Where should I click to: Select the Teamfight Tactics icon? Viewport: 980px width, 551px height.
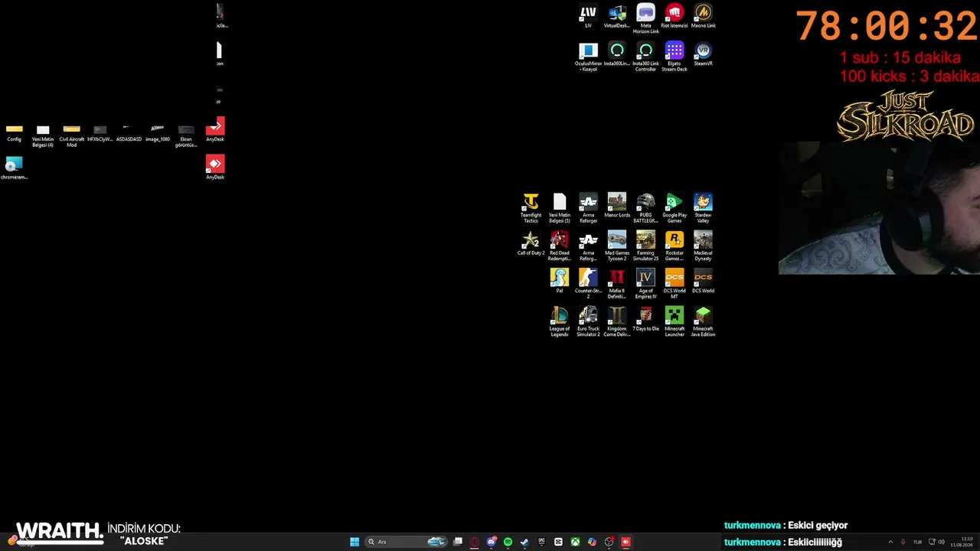click(531, 209)
